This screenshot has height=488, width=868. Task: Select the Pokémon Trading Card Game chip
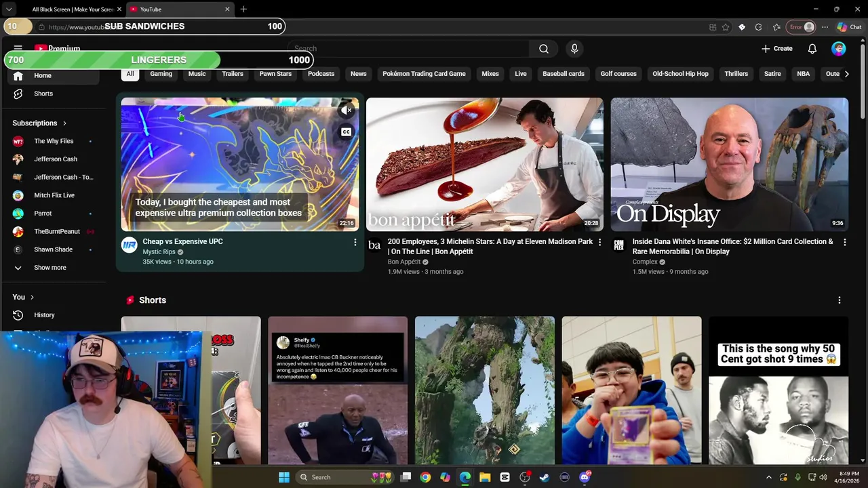click(424, 74)
